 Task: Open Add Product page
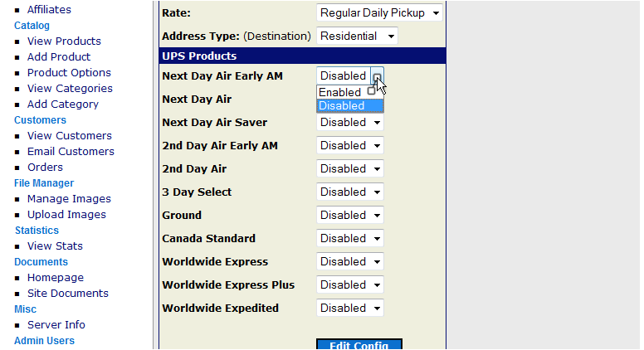[59, 57]
